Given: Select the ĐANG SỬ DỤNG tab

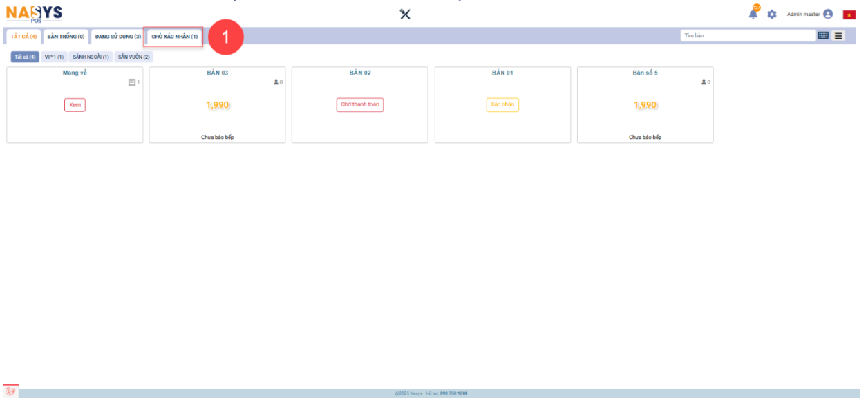Looking at the screenshot, I should click(117, 37).
